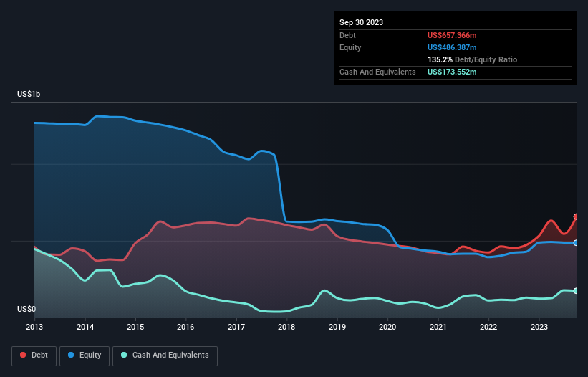Viewport: 588px width, 377px height.
Task: Click the tooltip Debt row label
Action: click(347, 35)
